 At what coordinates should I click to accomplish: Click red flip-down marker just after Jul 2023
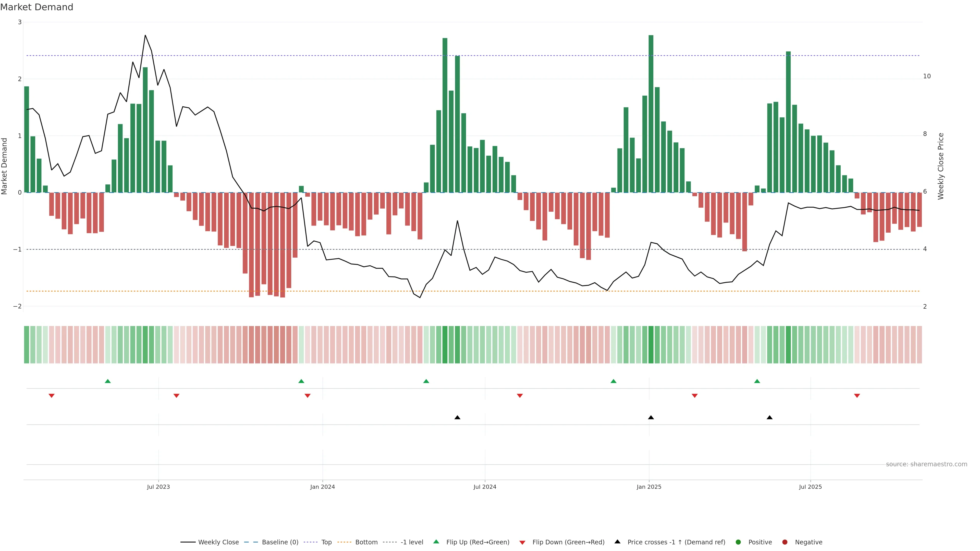(177, 396)
